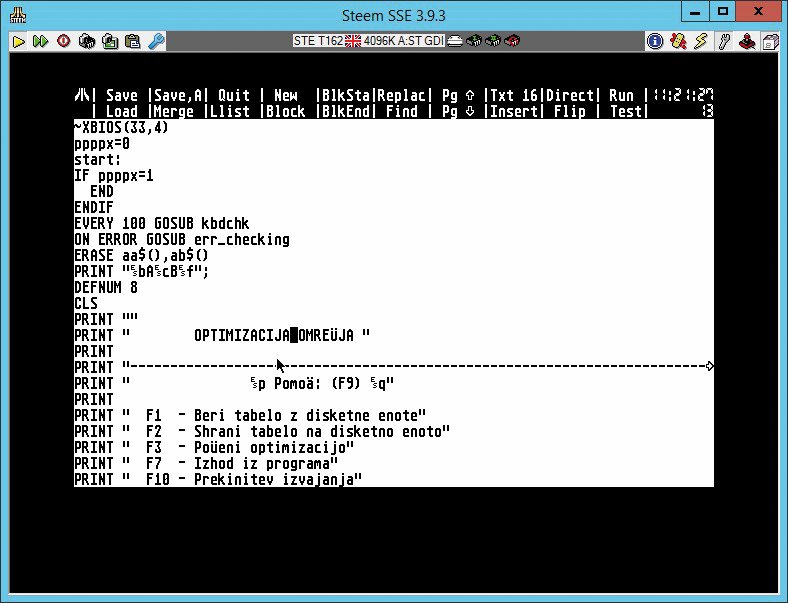Toggle Insert mode in editor menu
Screen dimensions: 788x603
click(x=514, y=111)
